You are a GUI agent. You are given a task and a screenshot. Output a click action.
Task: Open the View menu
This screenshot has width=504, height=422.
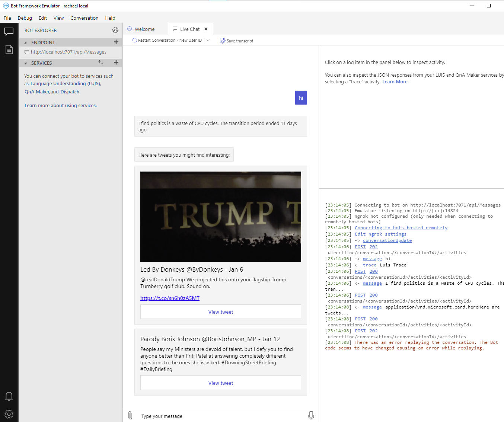(x=58, y=18)
